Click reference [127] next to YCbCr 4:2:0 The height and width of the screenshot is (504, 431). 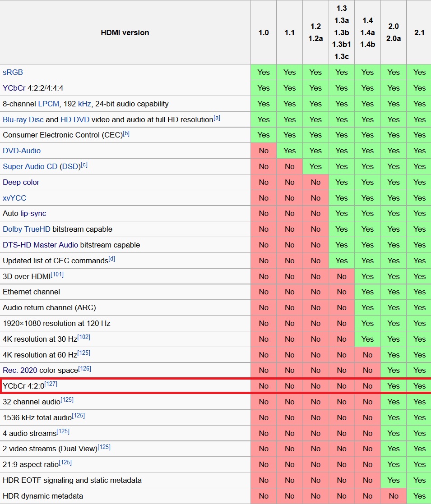point(51,384)
